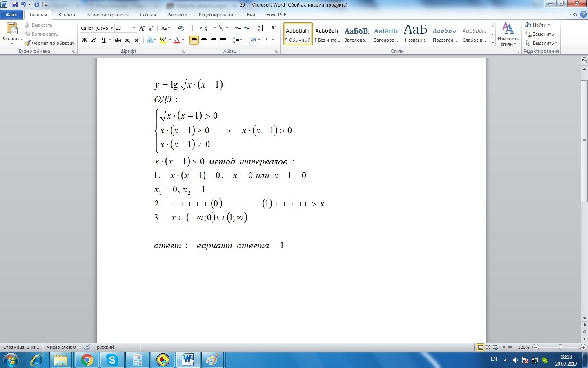Save the document from the quick access toolbar

point(15,4)
